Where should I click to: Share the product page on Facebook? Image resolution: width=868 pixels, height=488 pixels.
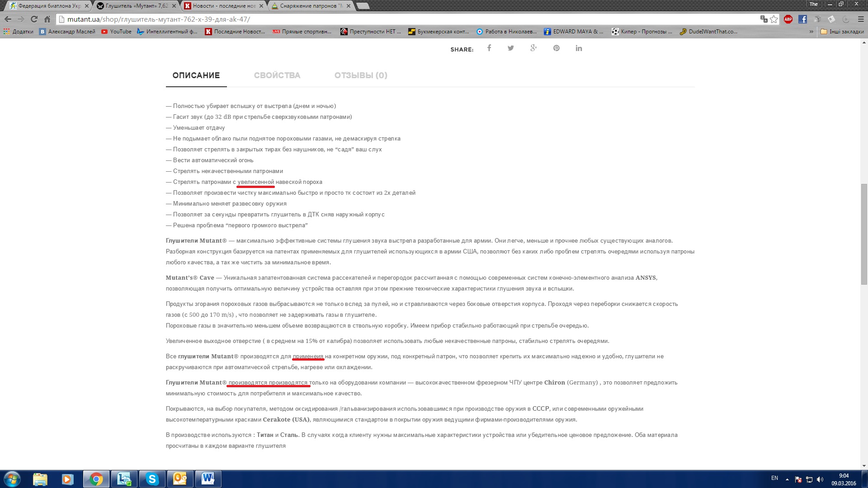[x=489, y=48]
